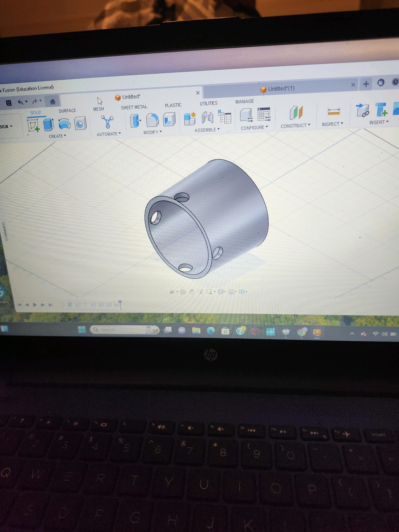The height and width of the screenshot is (532, 399).
Task: Select the Untitled* document tab
Action: coord(127,97)
